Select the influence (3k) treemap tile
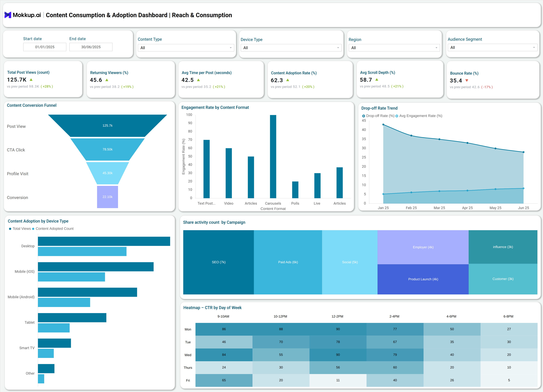The height and width of the screenshot is (392, 543). [503, 247]
